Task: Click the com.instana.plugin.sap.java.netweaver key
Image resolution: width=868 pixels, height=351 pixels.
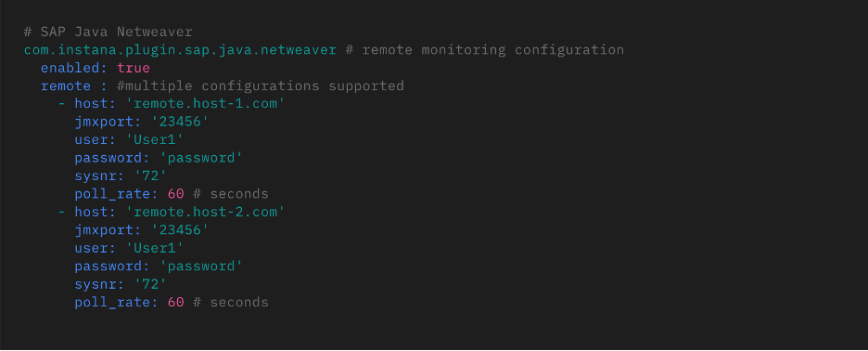Action: coord(180,50)
